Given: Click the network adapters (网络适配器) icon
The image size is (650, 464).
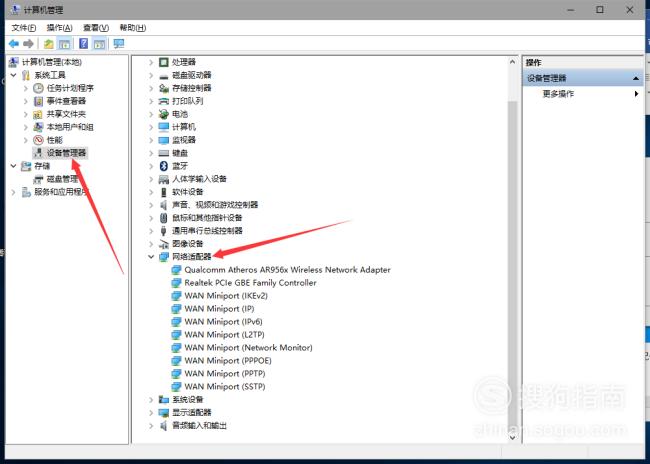Looking at the screenshot, I should click(x=164, y=257).
